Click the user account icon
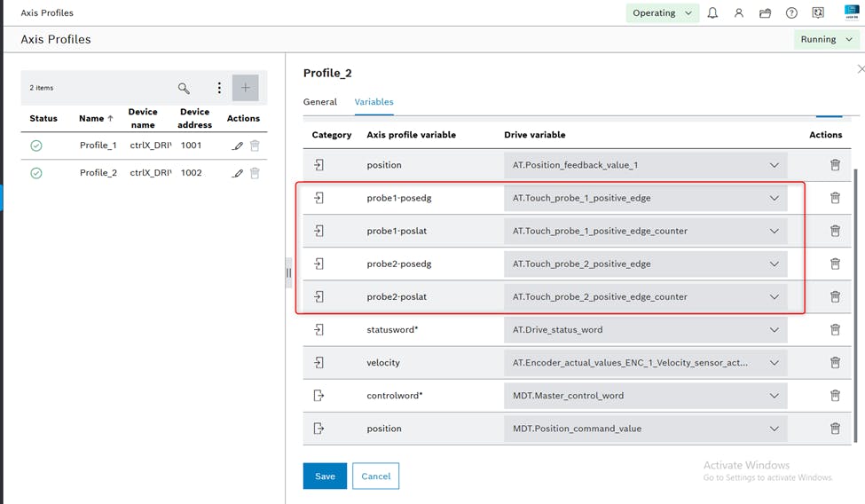The image size is (865, 504). coord(738,13)
